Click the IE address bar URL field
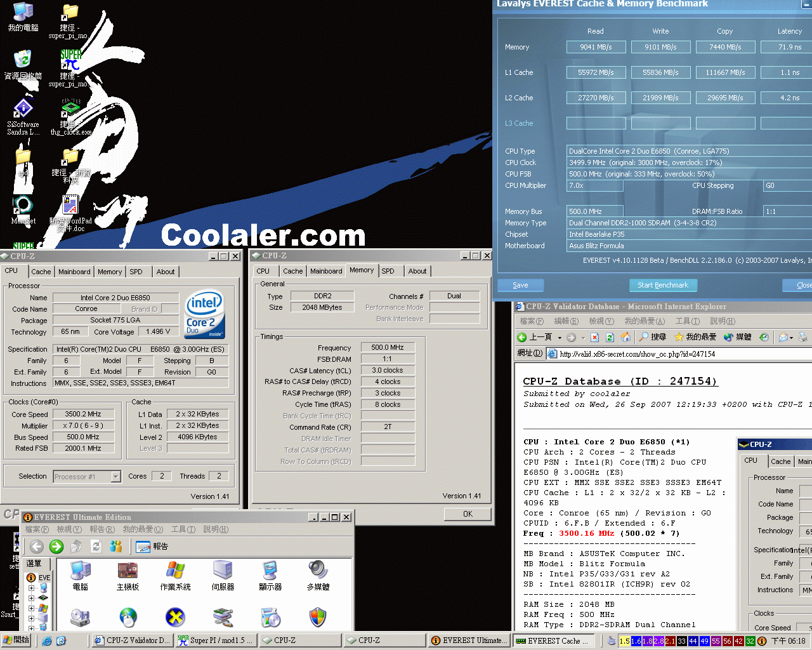This screenshot has width=812, height=650. 679,354
